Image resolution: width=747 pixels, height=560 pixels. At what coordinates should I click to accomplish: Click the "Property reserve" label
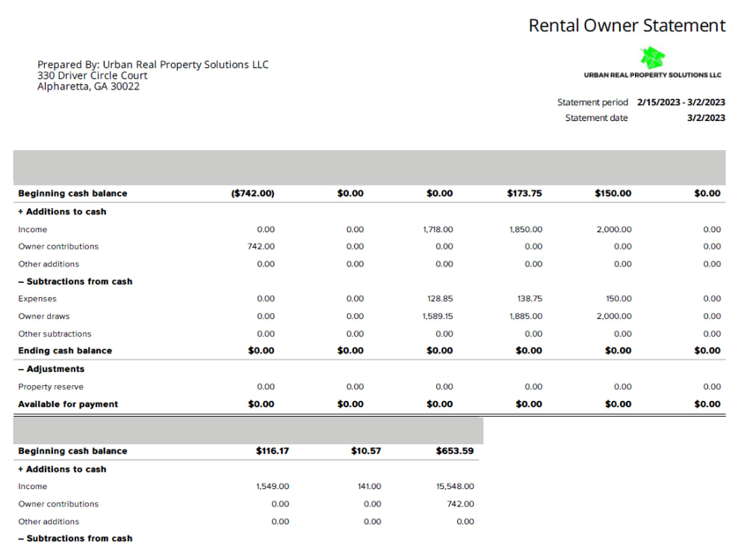point(51,387)
